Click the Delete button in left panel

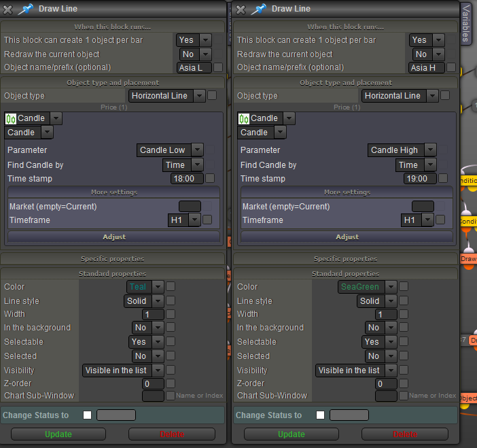(172, 434)
